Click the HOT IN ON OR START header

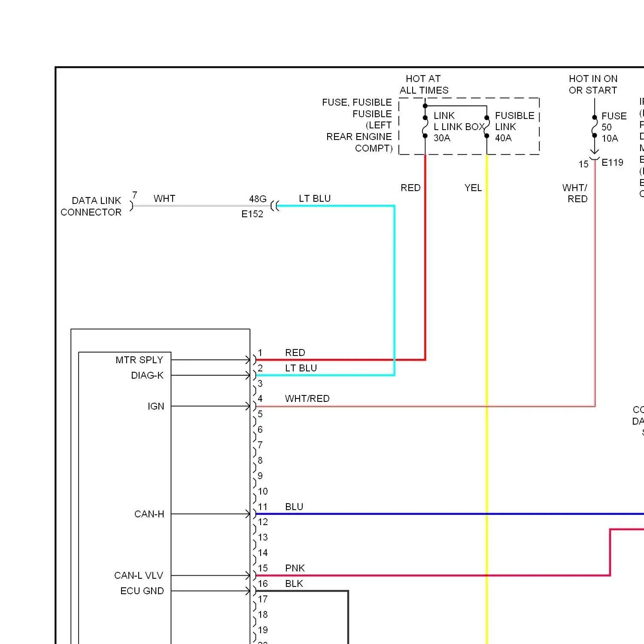[593, 85]
